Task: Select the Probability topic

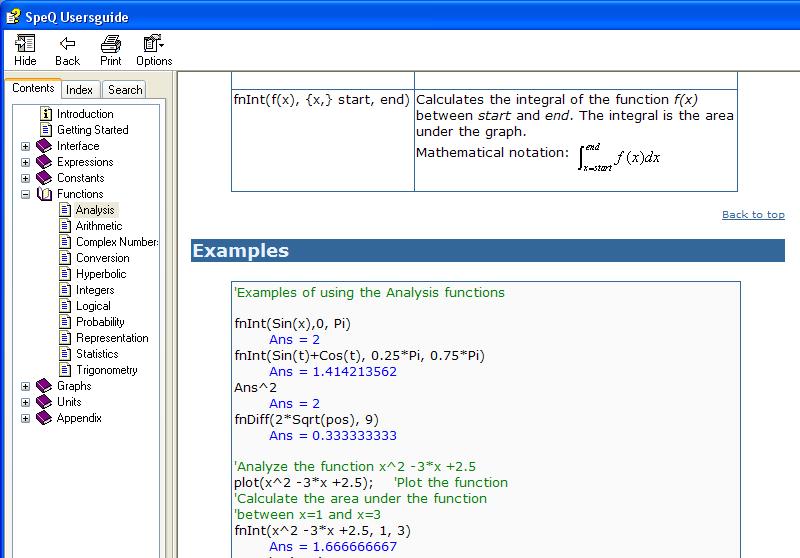Action: 100,321
